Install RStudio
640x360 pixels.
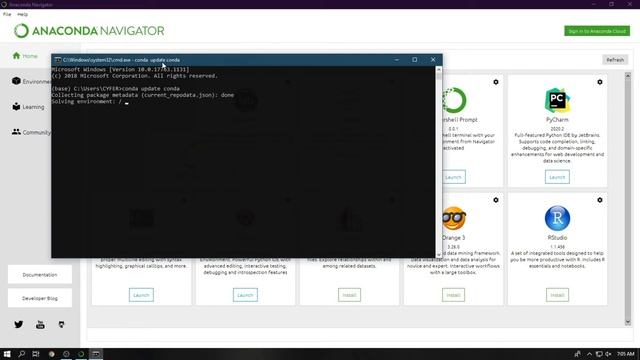pos(557,295)
